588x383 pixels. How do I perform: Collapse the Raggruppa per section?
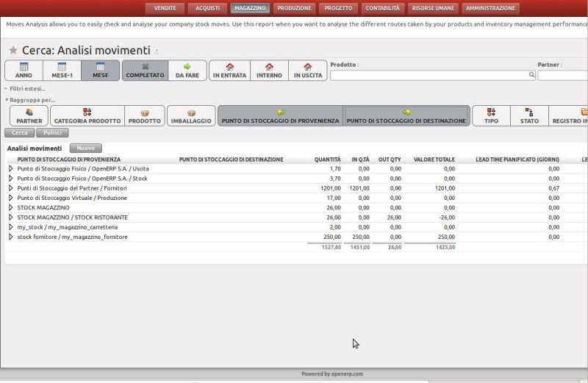pos(30,100)
